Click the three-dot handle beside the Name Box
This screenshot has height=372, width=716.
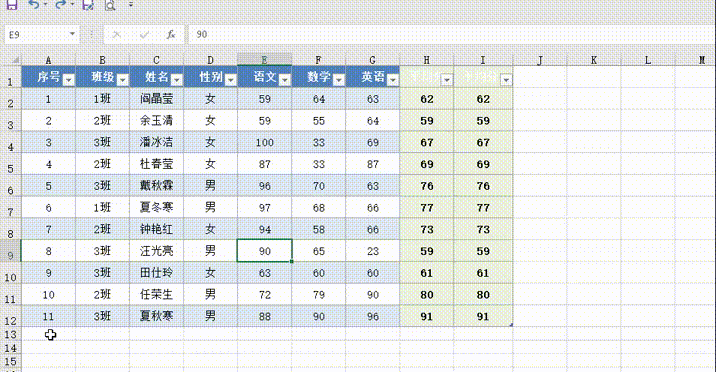(92, 34)
